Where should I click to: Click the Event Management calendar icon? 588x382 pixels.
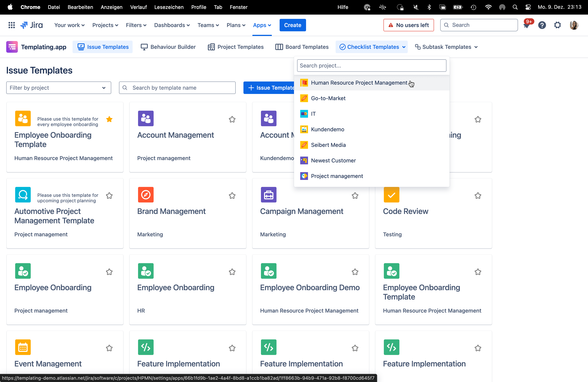23,347
